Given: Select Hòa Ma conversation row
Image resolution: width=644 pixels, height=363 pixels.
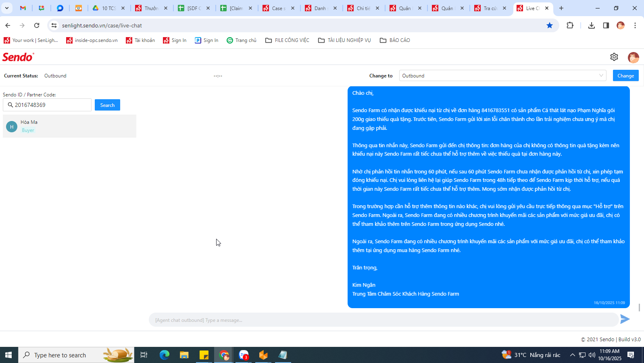Looking at the screenshot, I should [69, 126].
